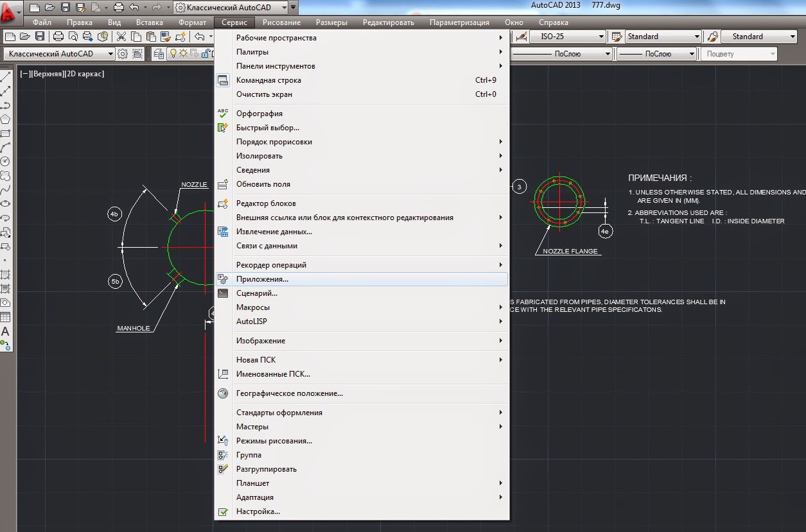This screenshot has width=806, height=532.
Task: Expand quick access toolbar customize arrow
Action: tap(293, 8)
